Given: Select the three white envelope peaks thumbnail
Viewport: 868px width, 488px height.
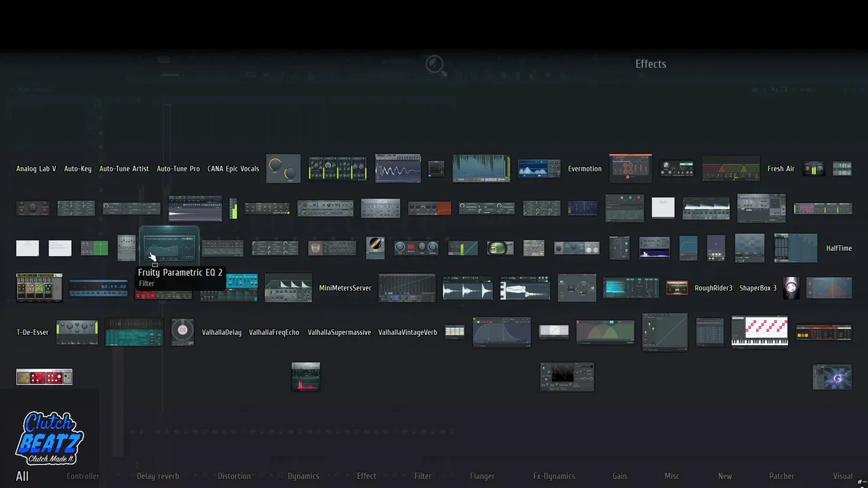Looking at the screenshot, I should click(x=288, y=288).
